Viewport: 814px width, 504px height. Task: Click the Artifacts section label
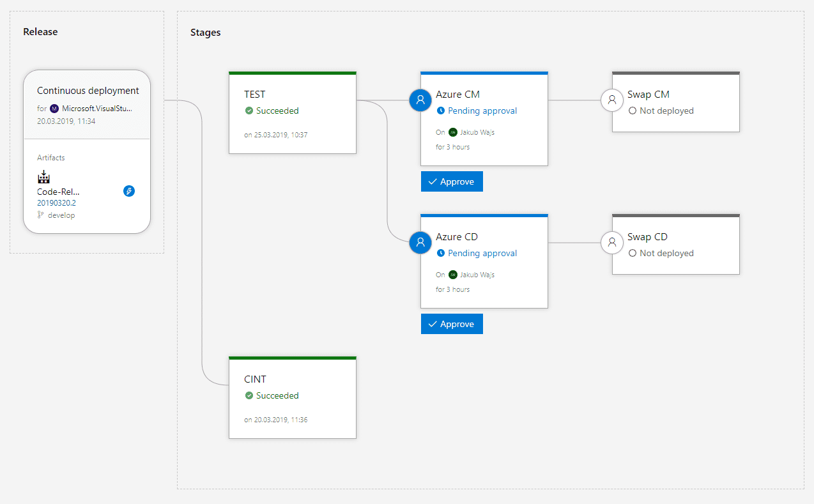pos(51,158)
